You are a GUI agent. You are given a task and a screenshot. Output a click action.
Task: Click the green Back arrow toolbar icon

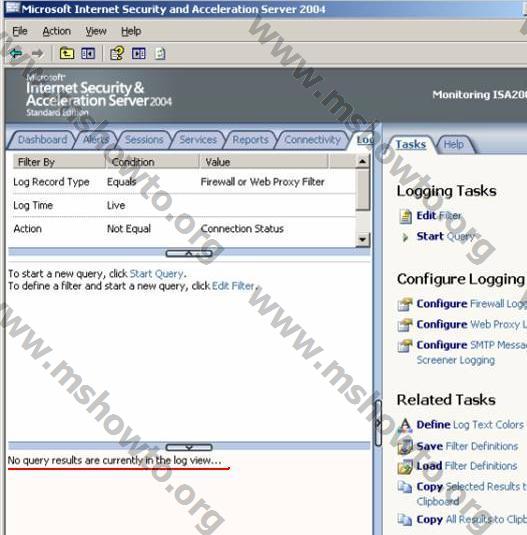[16, 54]
